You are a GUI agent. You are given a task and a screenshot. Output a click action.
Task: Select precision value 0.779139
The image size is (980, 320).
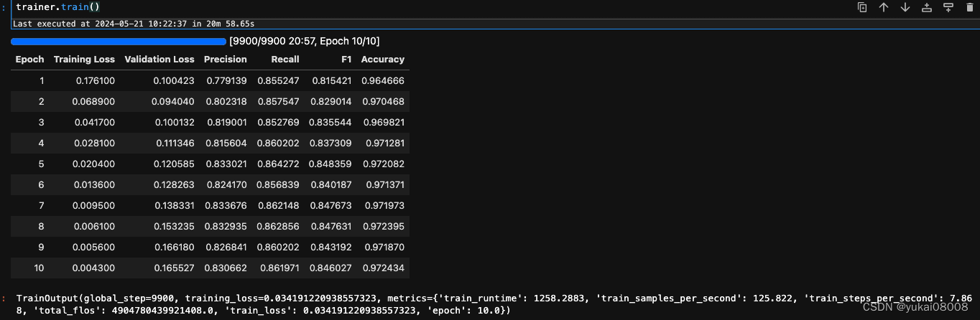coord(226,80)
